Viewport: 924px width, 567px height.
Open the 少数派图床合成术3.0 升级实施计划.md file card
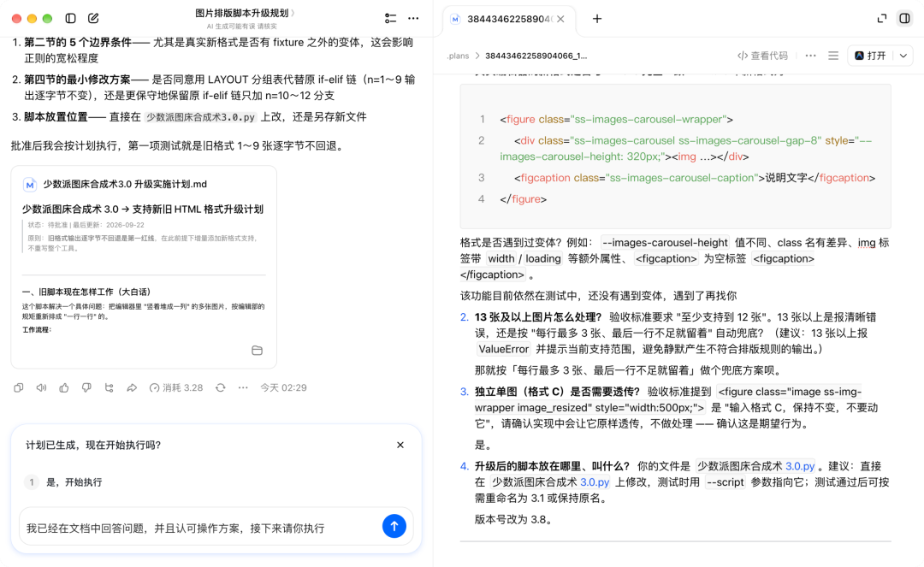(x=144, y=267)
